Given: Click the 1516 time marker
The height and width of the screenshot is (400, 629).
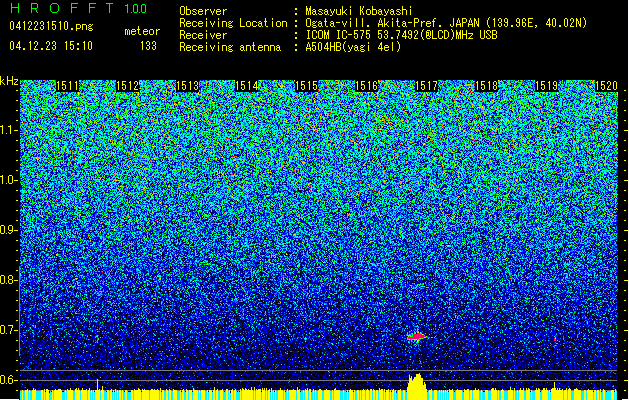Looking at the screenshot, I should pyautogui.click(x=366, y=86).
